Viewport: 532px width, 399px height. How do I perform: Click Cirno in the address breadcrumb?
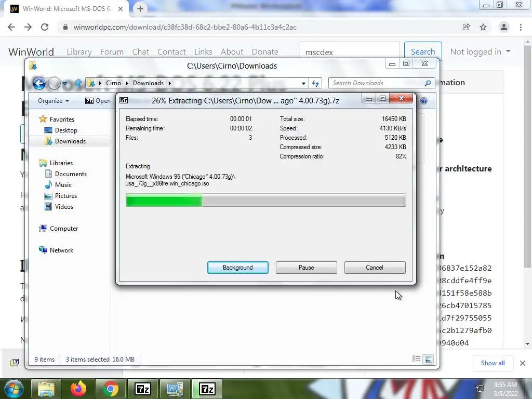tap(113, 83)
